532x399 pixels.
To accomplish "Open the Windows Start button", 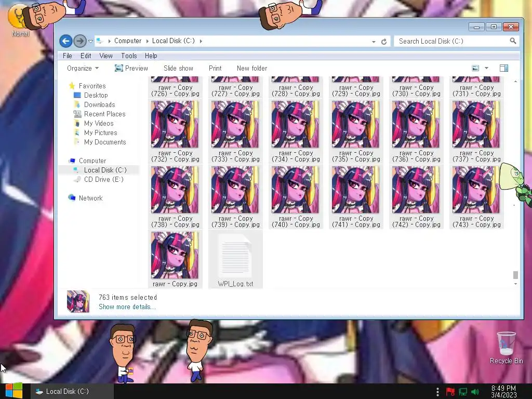I will click(14, 391).
